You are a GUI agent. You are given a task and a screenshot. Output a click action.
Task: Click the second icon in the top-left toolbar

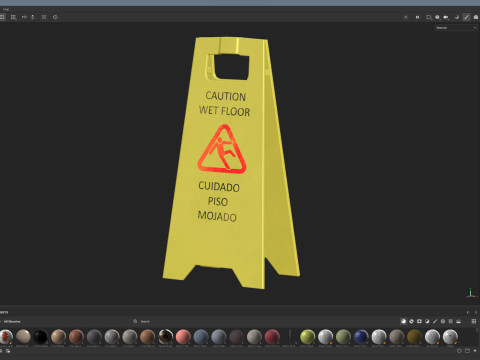click(x=13, y=17)
